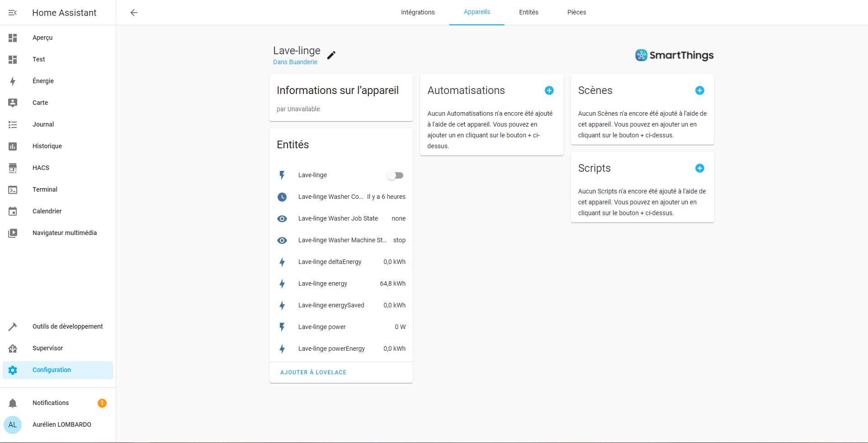Open the Énergie dashboard in the sidebar
The width and height of the screenshot is (868, 443).
(x=43, y=81)
